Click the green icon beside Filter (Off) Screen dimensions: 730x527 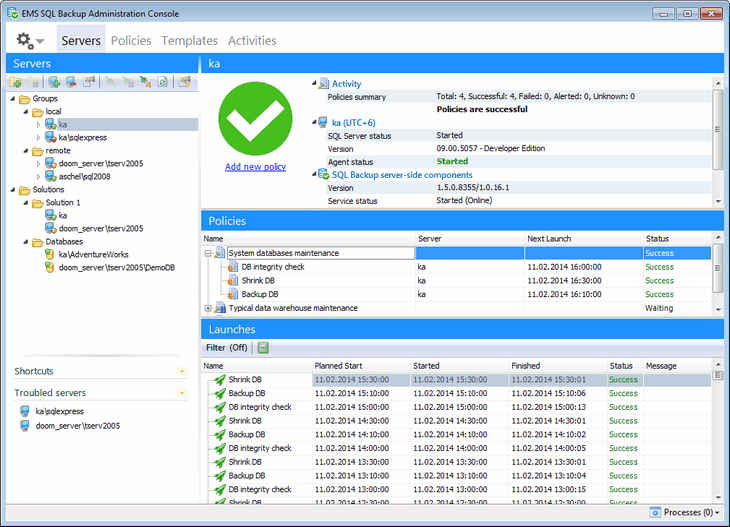(263, 348)
